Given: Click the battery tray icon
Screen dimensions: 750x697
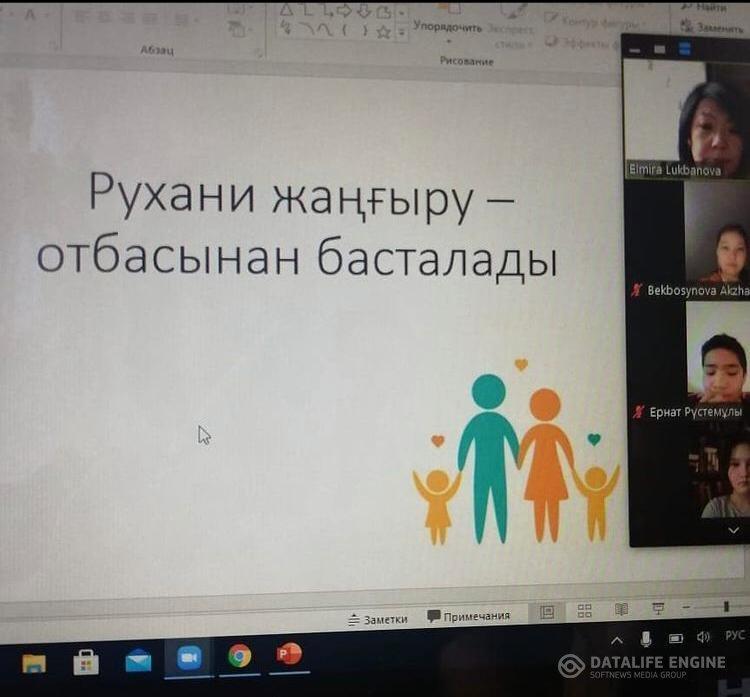Looking at the screenshot, I should [x=676, y=638].
